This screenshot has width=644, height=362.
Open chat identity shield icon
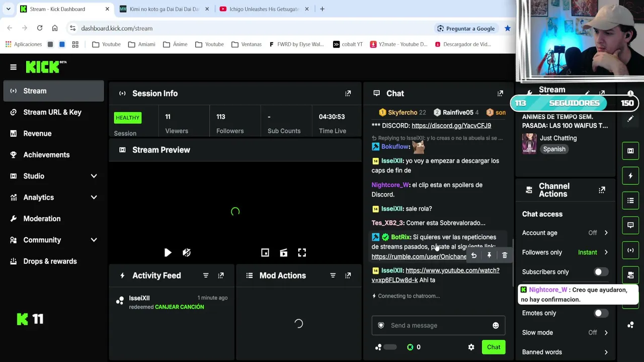point(381,325)
